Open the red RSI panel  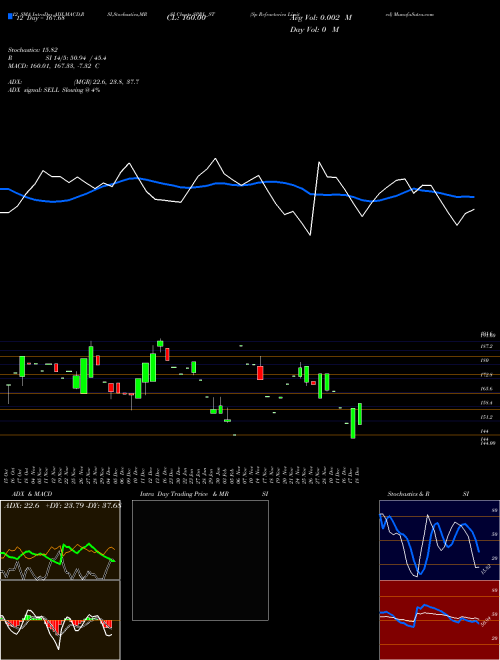pyautogui.click(x=439, y=620)
